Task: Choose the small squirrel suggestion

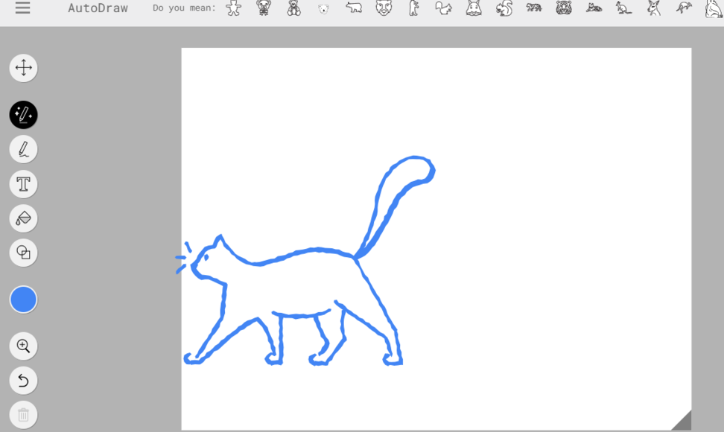Action: [x=443, y=8]
